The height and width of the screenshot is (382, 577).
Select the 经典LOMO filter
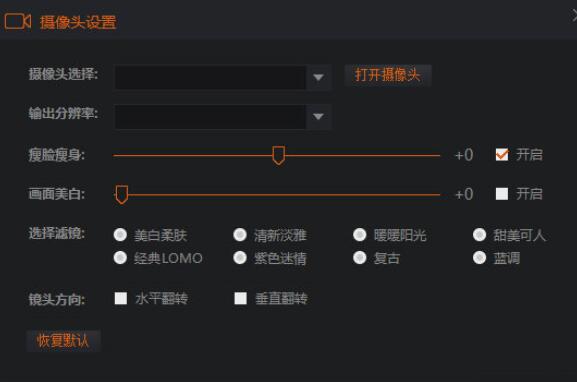(x=120, y=258)
